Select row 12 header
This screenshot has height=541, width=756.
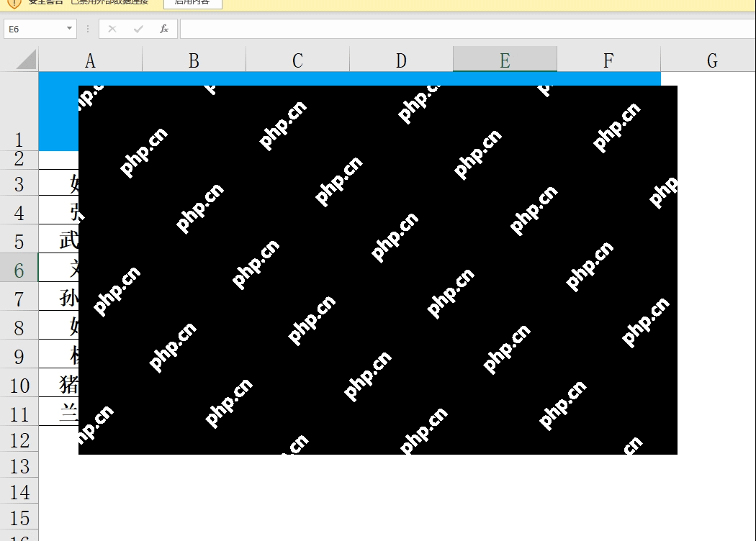coord(19,438)
